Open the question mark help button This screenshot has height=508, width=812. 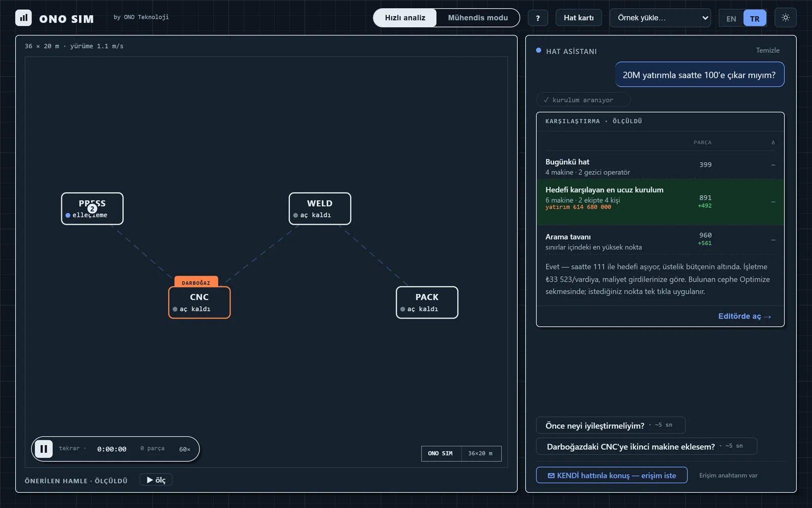538,18
